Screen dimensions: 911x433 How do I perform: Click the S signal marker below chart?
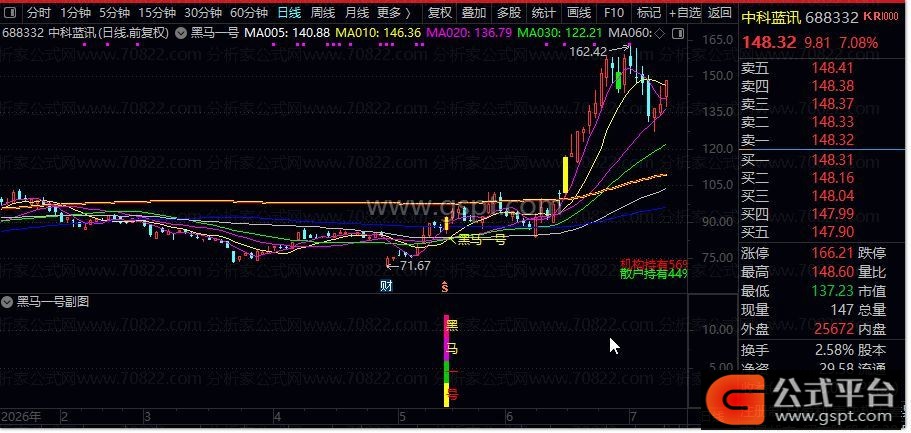[445, 287]
